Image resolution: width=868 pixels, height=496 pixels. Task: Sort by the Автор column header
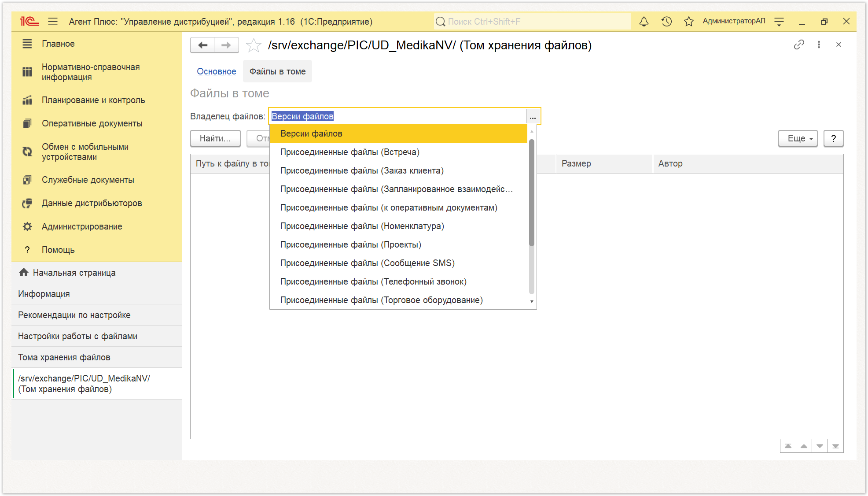(x=748, y=163)
